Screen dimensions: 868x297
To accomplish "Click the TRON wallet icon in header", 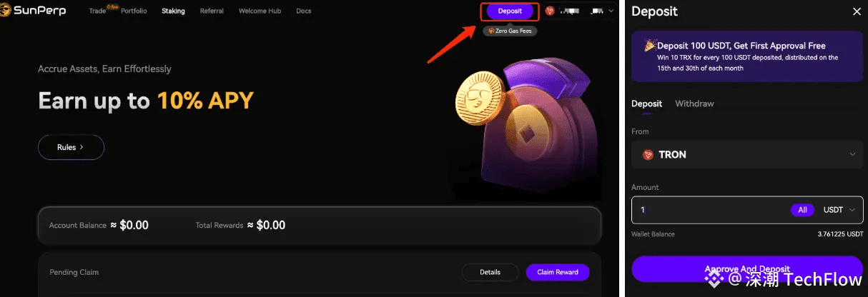I will pyautogui.click(x=550, y=11).
